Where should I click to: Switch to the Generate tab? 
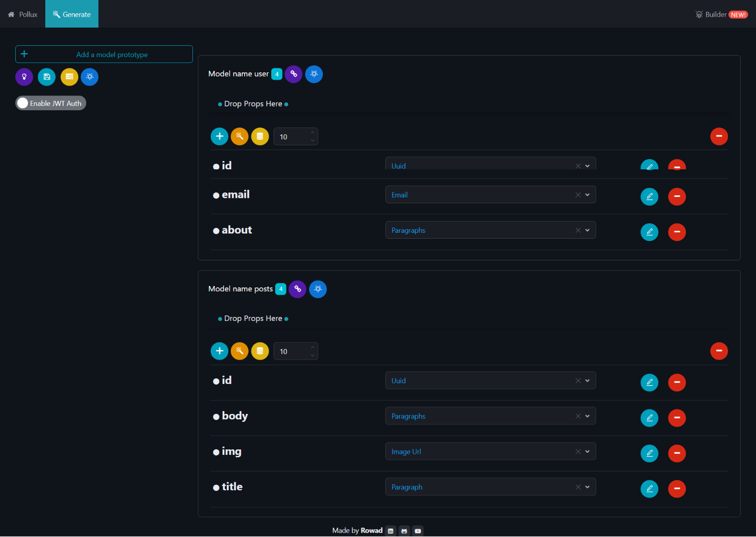pyautogui.click(x=72, y=14)
